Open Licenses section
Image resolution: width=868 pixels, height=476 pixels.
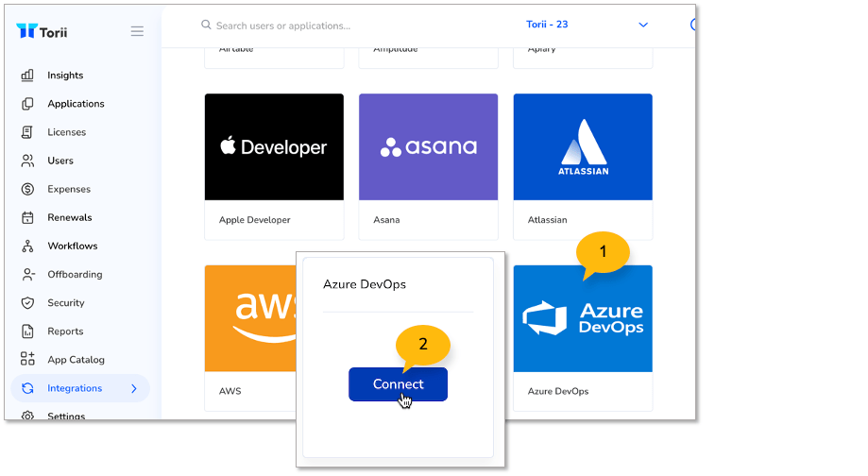(x=66, y=132)
